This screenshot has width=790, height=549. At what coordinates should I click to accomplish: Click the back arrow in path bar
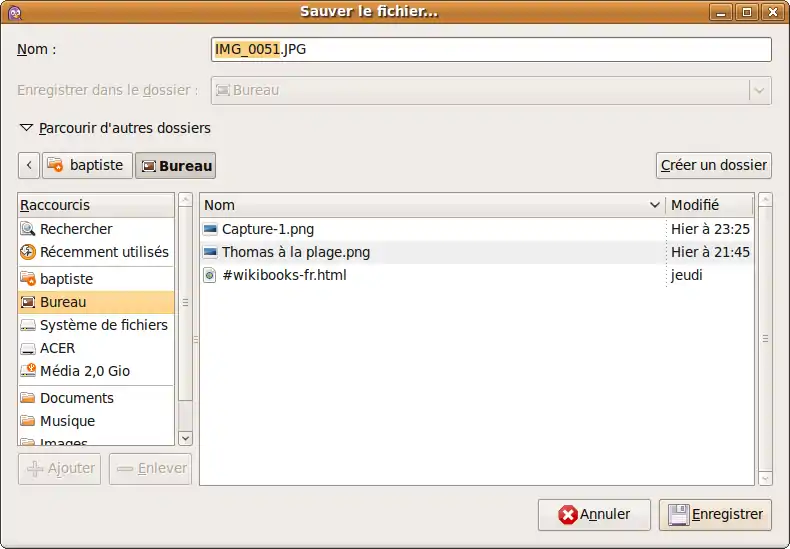(29, 165)
